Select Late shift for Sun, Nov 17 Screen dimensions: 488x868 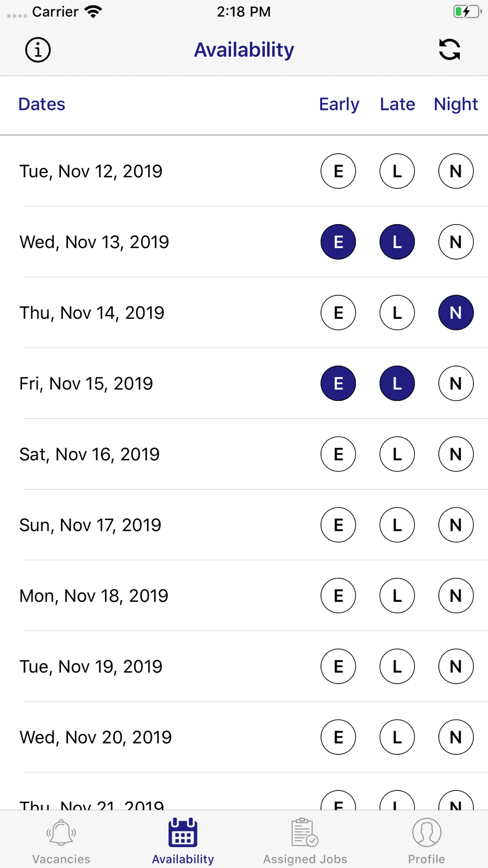(x=397, y=525)
